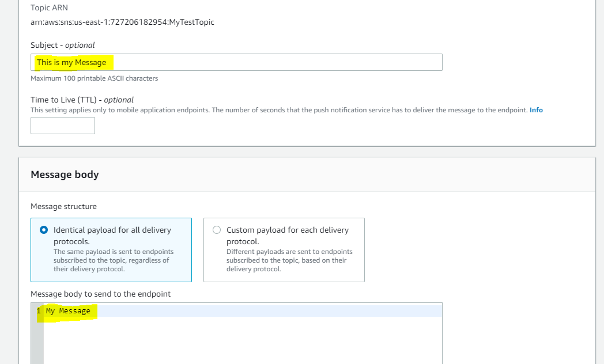Click the Topic ARN value text
Viewport: 604px width, 364px height.
[x=122, y=22]
